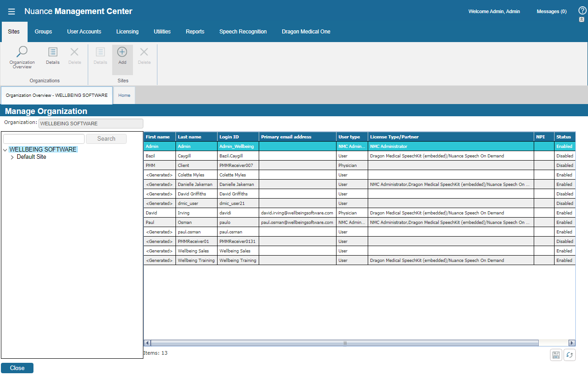588x380 pixels.
Task: Select the dmic_user21 login cell
Action: (238, 203)
